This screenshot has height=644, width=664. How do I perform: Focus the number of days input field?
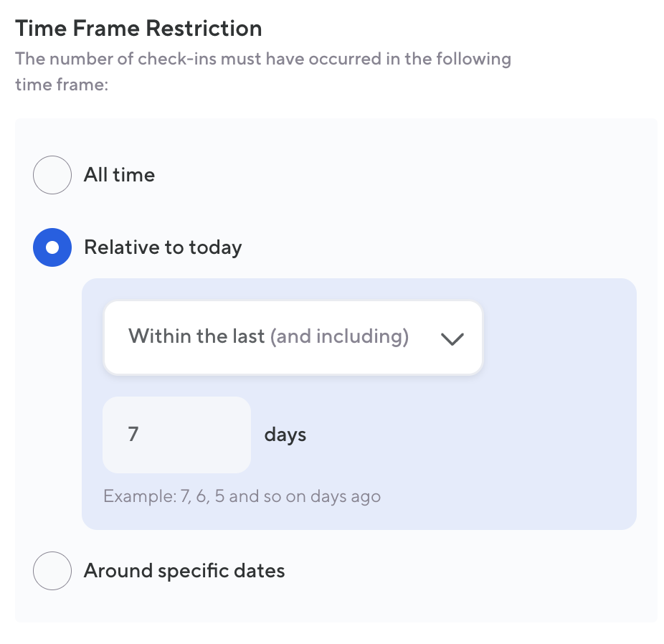pos(177,435)
